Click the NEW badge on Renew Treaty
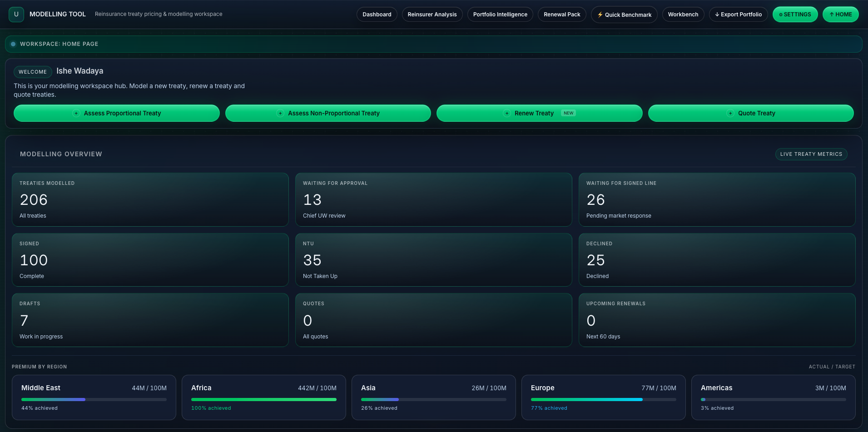This screenshot has height=432, width=868. (x=569, y=113)
